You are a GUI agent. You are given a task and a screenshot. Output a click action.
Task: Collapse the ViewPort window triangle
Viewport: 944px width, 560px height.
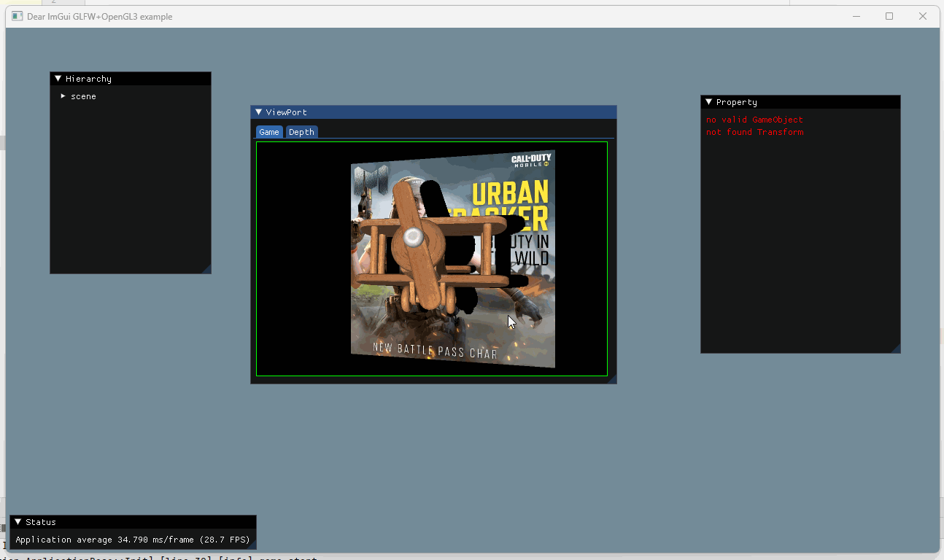click(x=258, y=112)
